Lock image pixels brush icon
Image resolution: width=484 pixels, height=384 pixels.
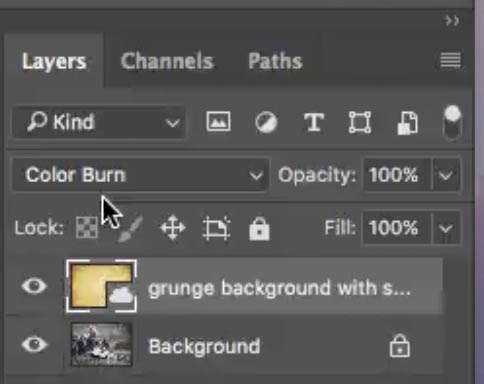130,229
